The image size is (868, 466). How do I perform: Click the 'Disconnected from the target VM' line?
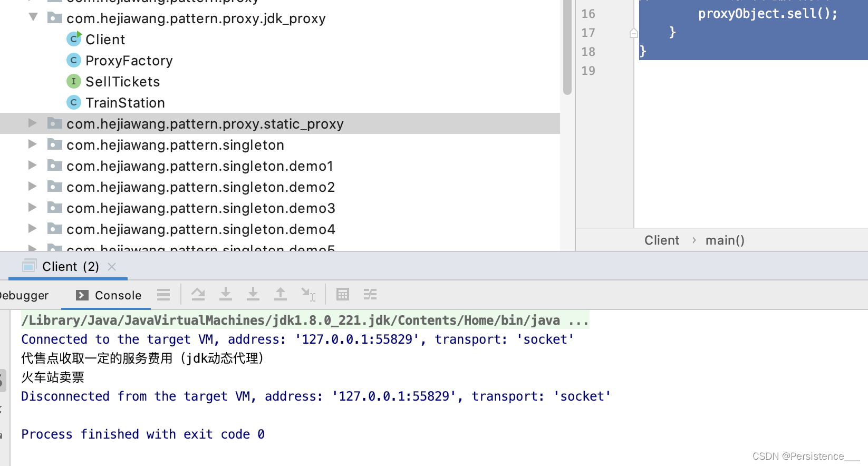(316, 396)
